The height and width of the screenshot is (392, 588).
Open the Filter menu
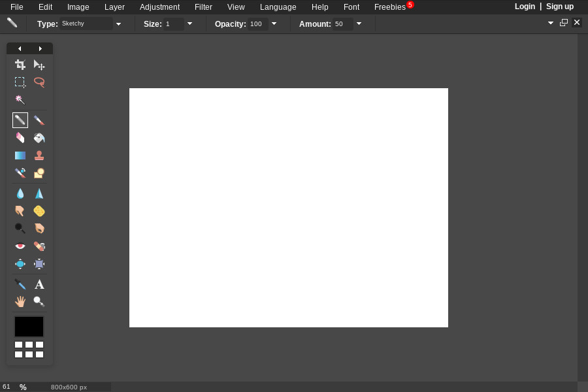203,7
